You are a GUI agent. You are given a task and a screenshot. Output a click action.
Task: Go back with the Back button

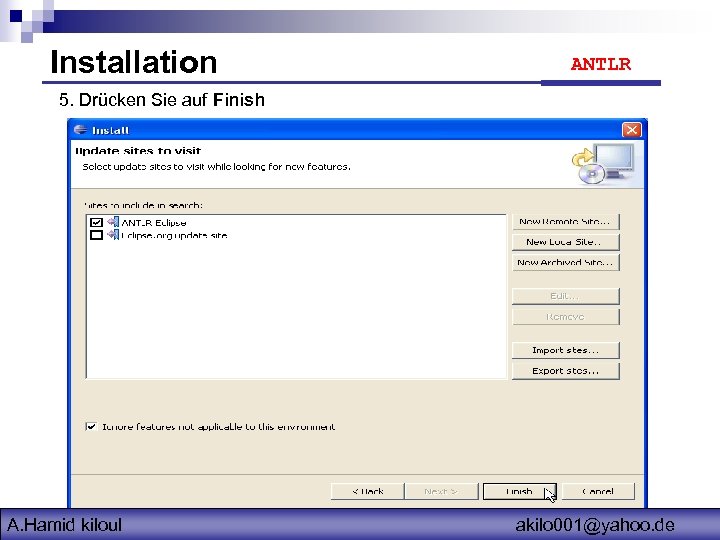click(367, 491)
